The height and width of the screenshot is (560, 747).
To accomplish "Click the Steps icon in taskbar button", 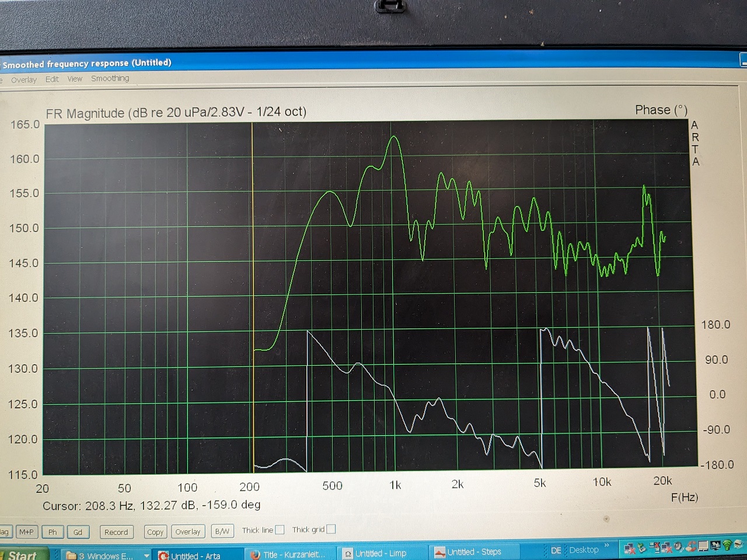I will coord(439,552).
